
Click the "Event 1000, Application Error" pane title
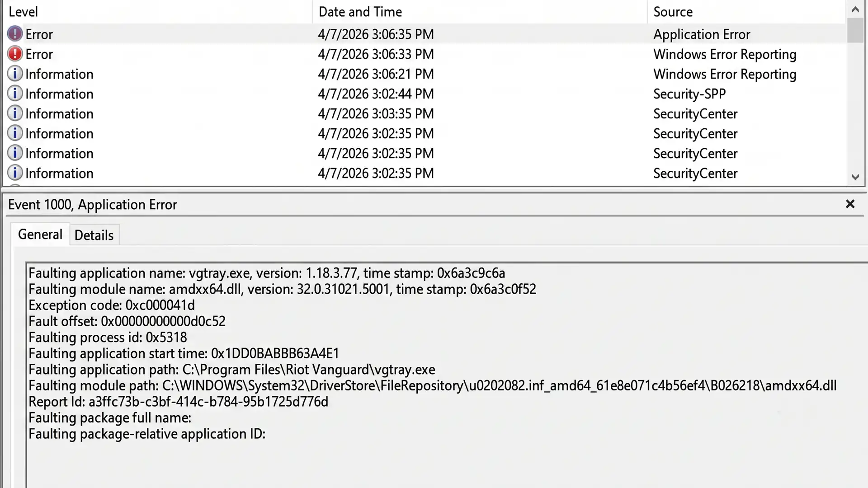[x=93, y=205]
